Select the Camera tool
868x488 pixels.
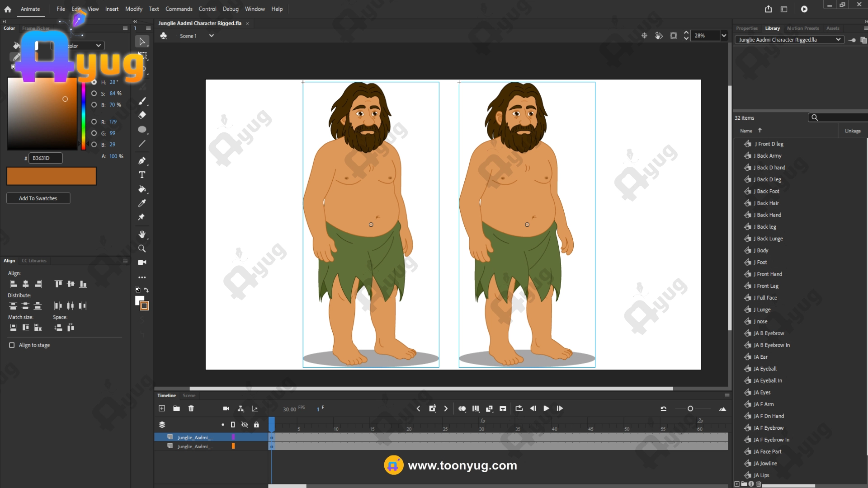142,263
